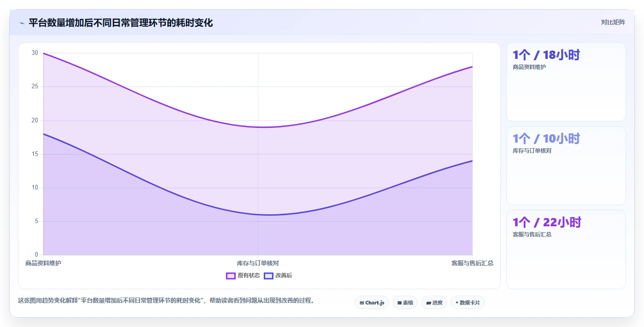Select the 表格 tag chip

pyautogui.click(x=405, y=303)
